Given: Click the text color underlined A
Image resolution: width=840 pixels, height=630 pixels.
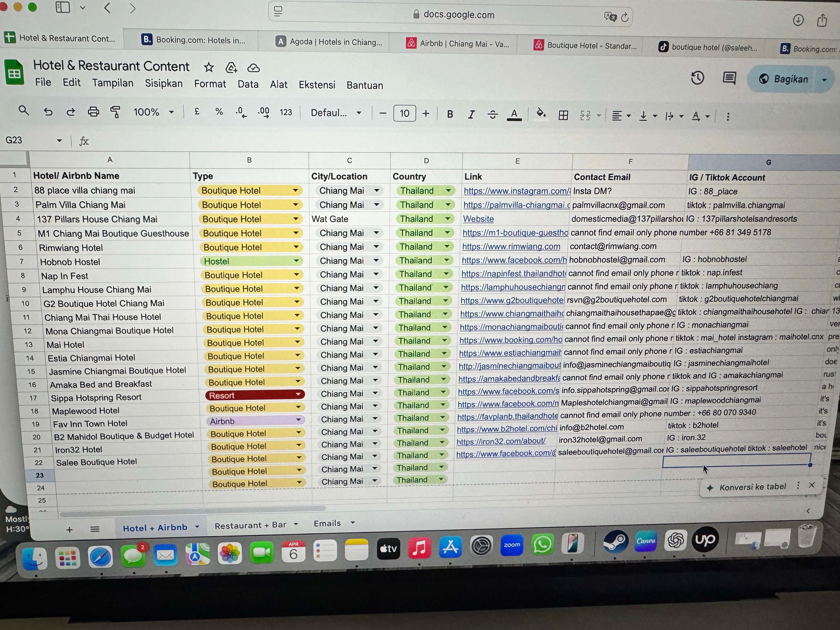Looking at the screenshot, I should pyautogui.click(x=514, y=114).
